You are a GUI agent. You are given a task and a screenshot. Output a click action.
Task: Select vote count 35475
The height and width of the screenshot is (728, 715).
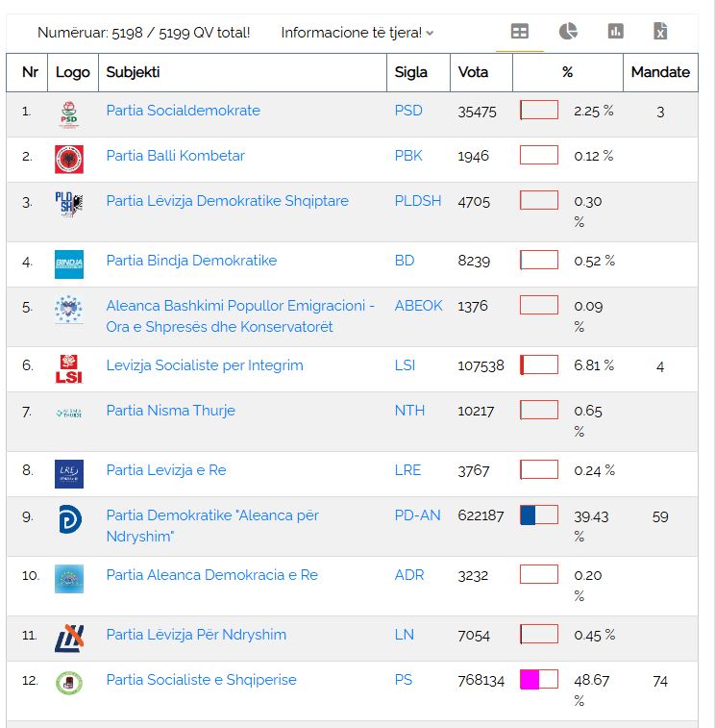click(477, 112)
